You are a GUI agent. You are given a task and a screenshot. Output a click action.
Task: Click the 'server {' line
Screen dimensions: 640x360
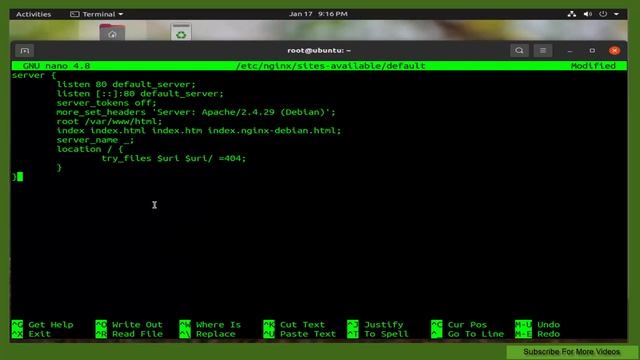point(34,75)
